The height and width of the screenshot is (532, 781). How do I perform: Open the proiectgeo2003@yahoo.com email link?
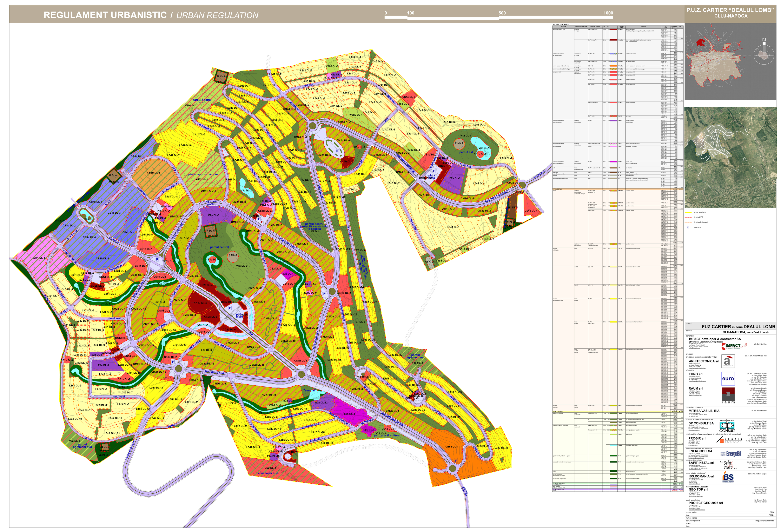[x=697, y=510]
